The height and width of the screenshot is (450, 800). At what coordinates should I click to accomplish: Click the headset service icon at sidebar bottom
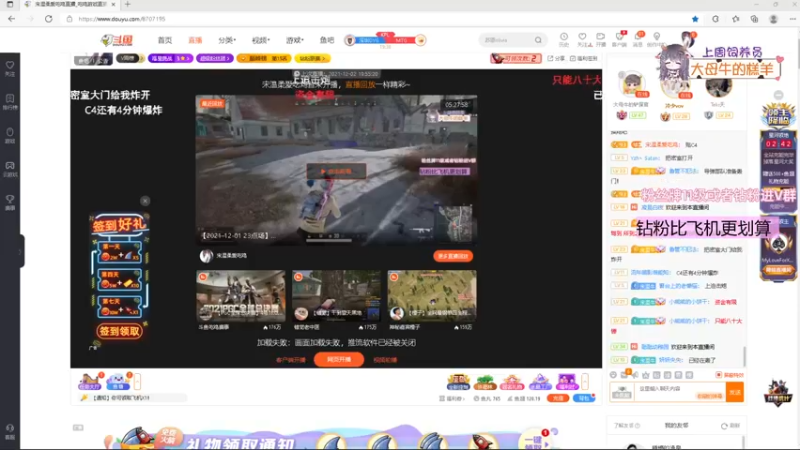click(x=10, y=431)
